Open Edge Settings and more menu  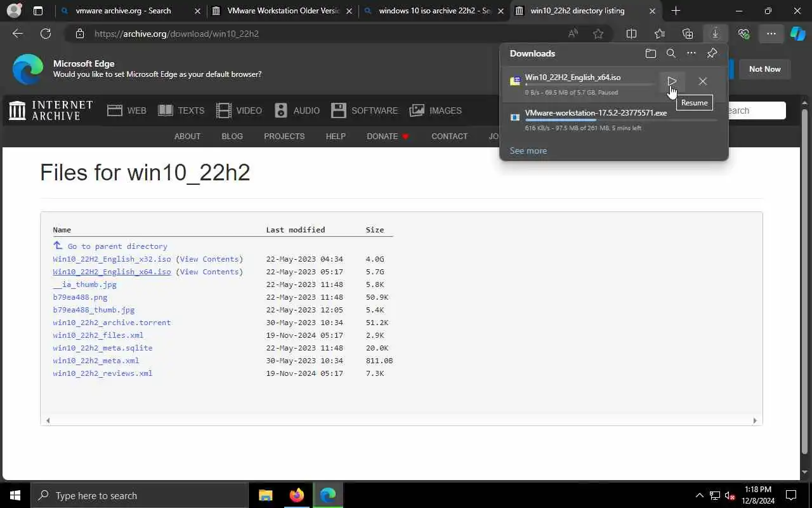771,34
